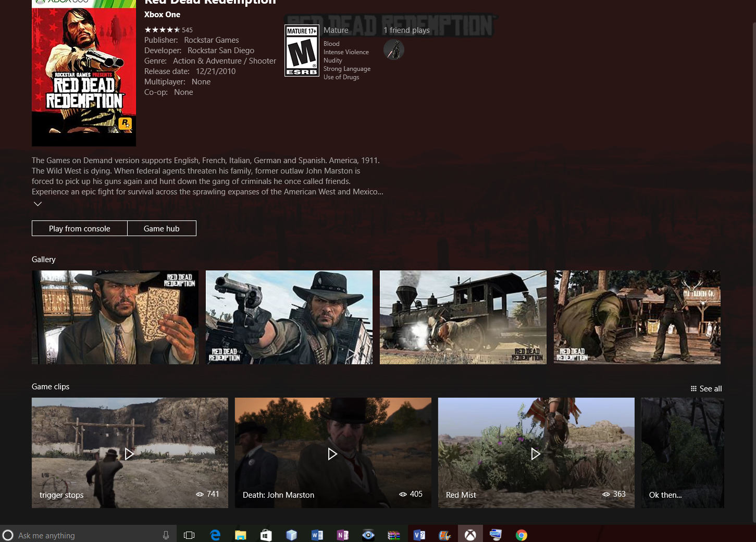Image resolution: width=756 pixels, height=542 pixels.
Task: Launch OneNote from the taskbar
Action: tap(342, 535)
